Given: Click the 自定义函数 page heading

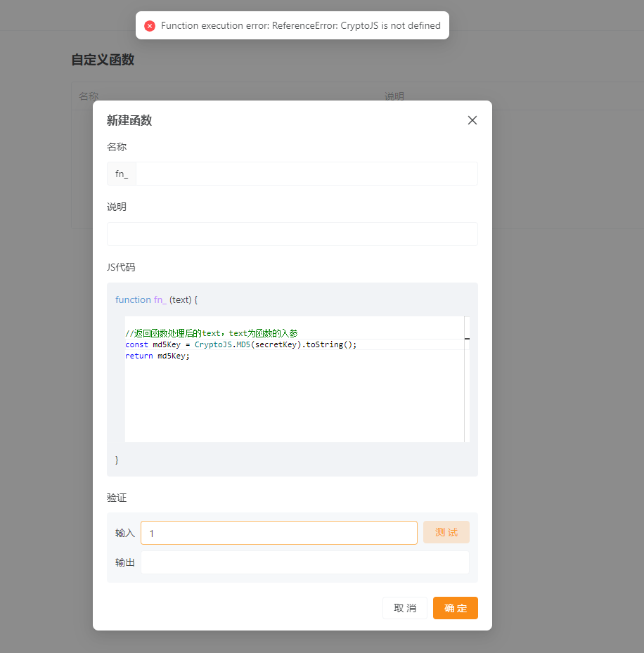Looking at the screenshot, I should click(103, 60).
